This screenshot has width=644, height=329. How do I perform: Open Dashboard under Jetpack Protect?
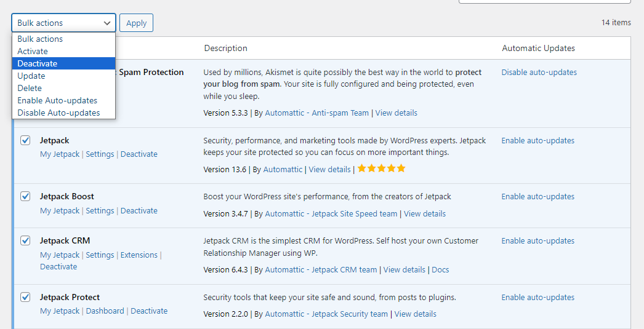(x=105, y=311)
